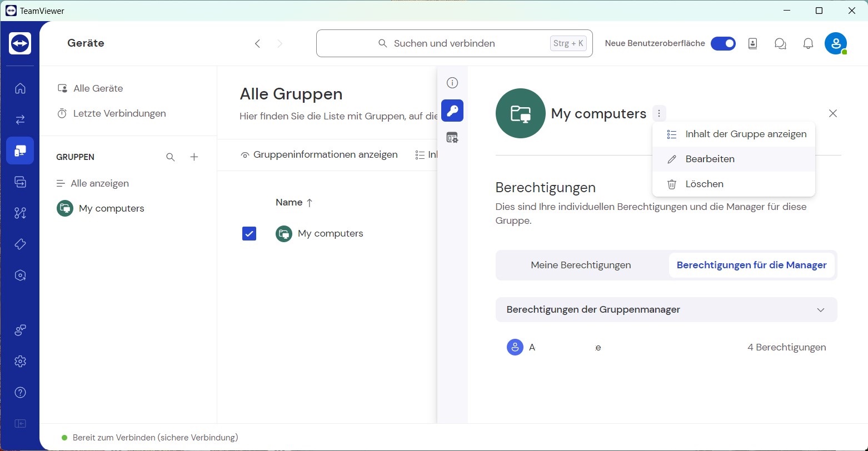868x451 pixels.
Task: Open Letzte Verbindungen in the navigation
Action: tap(119, 113)
